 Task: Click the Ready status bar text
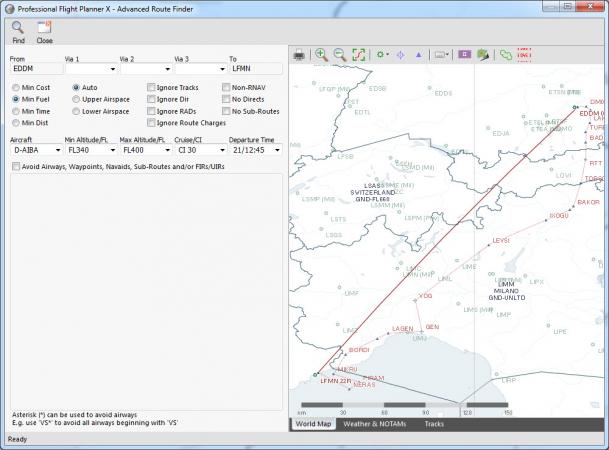pyautogui.click(x=17, y=439)
